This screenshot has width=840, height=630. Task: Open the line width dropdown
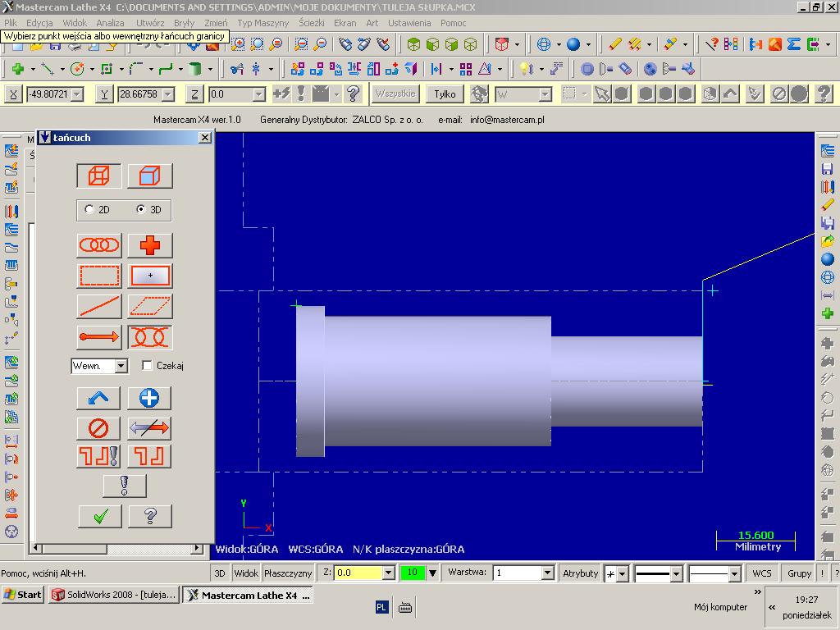coord(734,574)
